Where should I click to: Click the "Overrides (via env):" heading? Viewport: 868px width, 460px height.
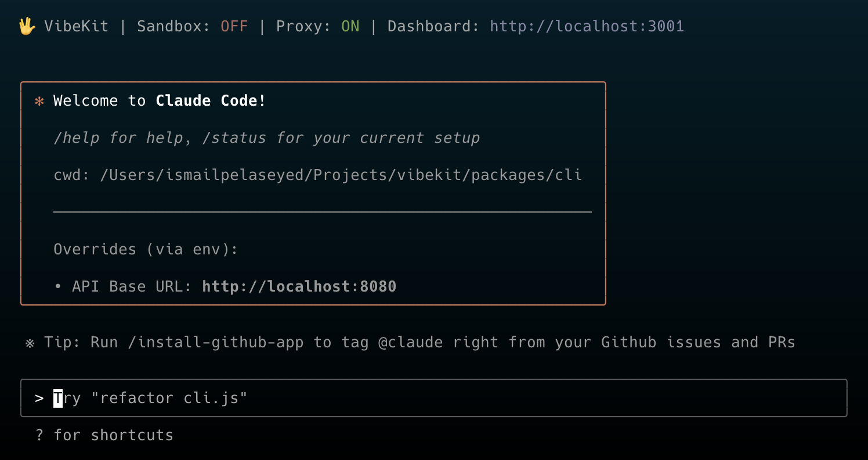click(146, 250)
